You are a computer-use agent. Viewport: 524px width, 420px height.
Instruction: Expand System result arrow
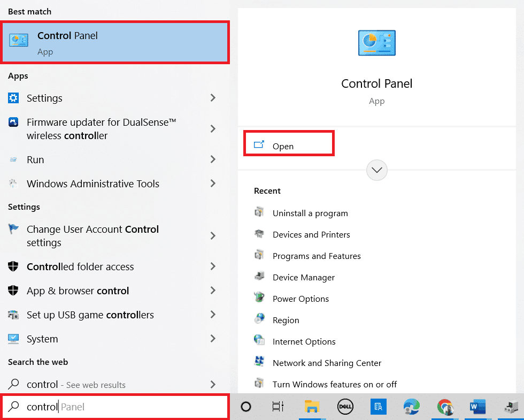point(213,338)
